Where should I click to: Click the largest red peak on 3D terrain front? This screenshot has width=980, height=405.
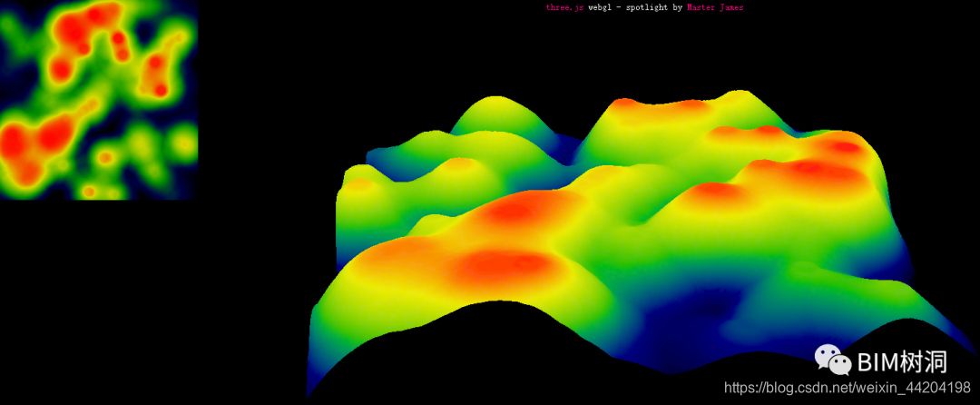500,265
